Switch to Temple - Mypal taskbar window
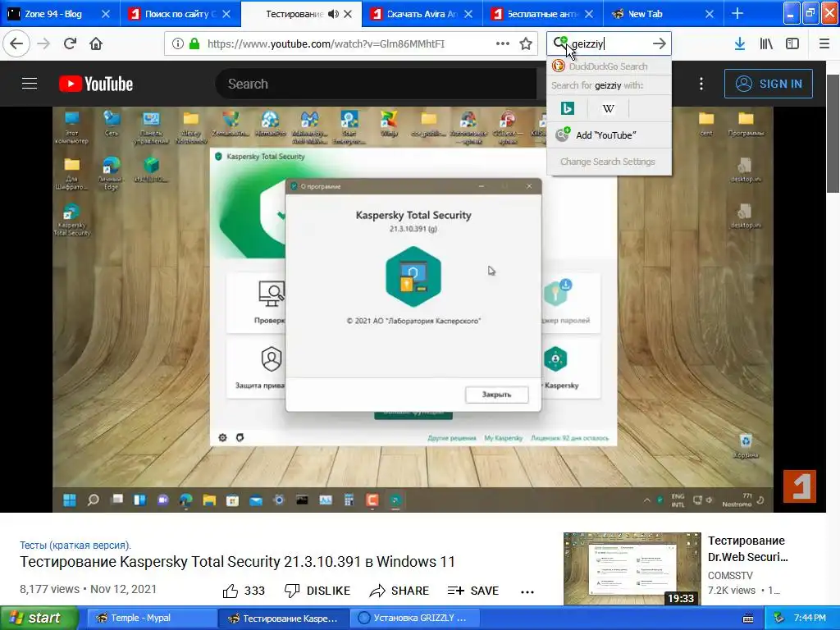This screenshot has height=630, width=840. point(151,618)
